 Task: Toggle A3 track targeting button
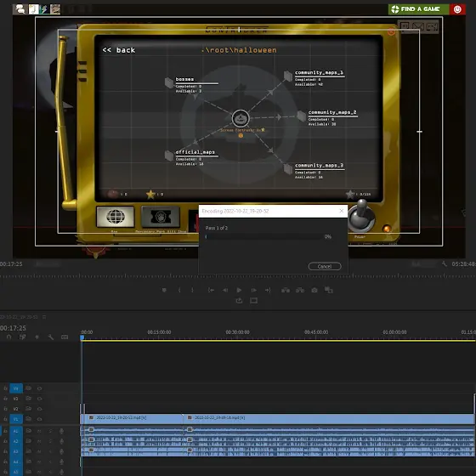[x=16, y=451]
